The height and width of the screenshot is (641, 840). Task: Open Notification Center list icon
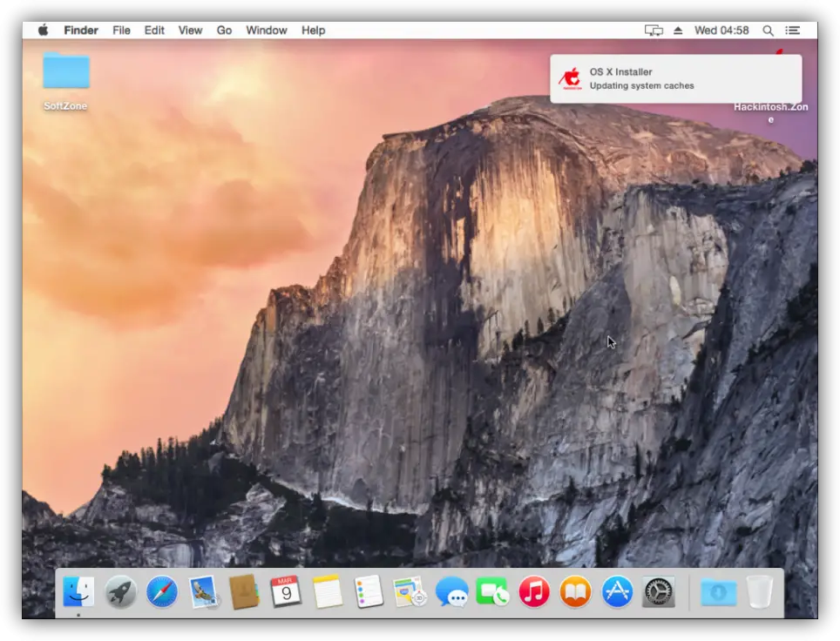[793, 30]
